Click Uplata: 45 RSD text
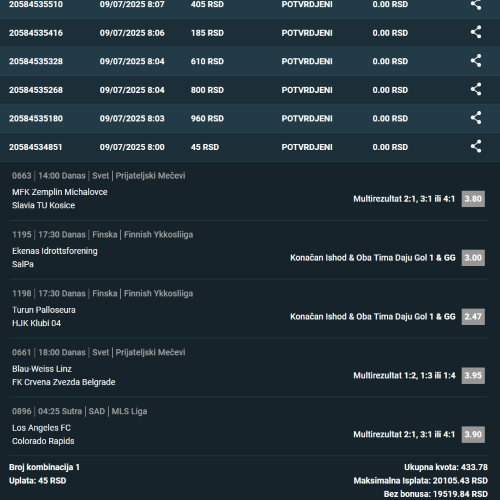Viewport: 500px width, 500px height. 38,481
